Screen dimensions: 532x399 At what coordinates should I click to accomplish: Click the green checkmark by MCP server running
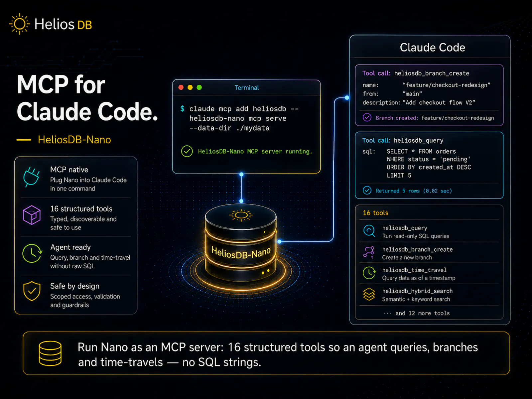(187, 151)
